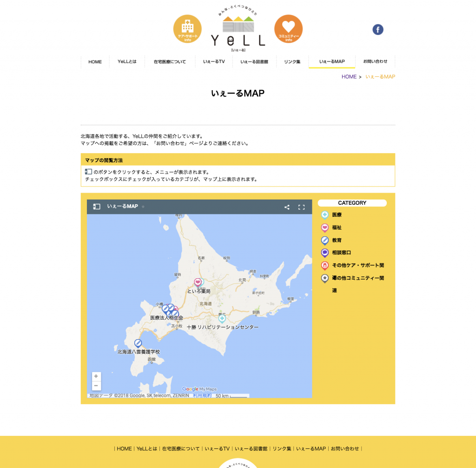
Task: Select the 相談窓口 category speech icon
Action: click(324, 253)
